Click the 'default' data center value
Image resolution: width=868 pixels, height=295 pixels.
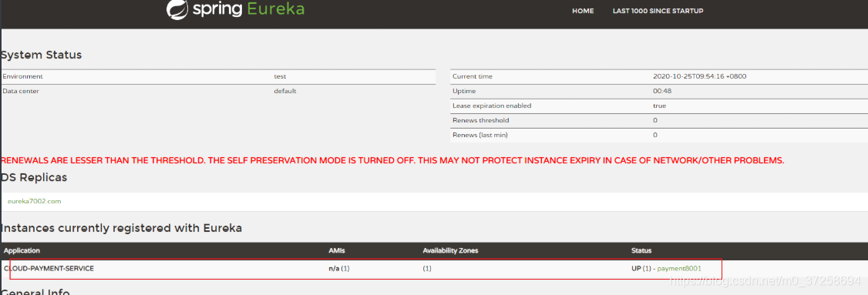click(x=285, y=91)
